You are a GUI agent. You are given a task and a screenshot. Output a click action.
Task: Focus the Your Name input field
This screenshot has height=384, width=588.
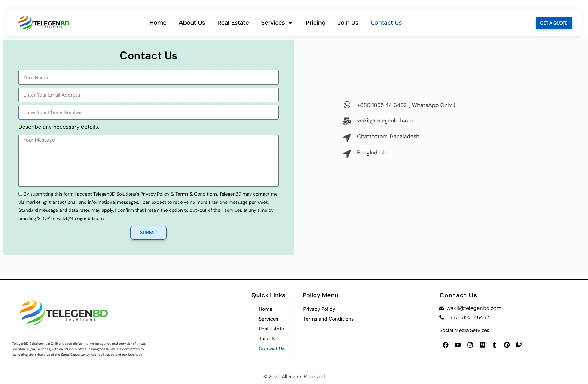tap(149, 78)
